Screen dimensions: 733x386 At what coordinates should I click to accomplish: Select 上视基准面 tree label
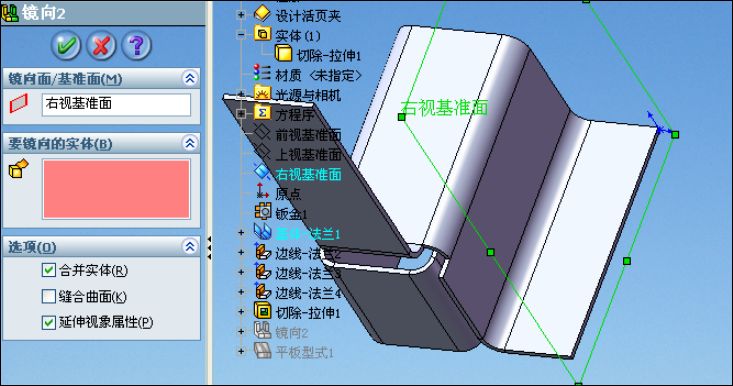click(308, 154)
